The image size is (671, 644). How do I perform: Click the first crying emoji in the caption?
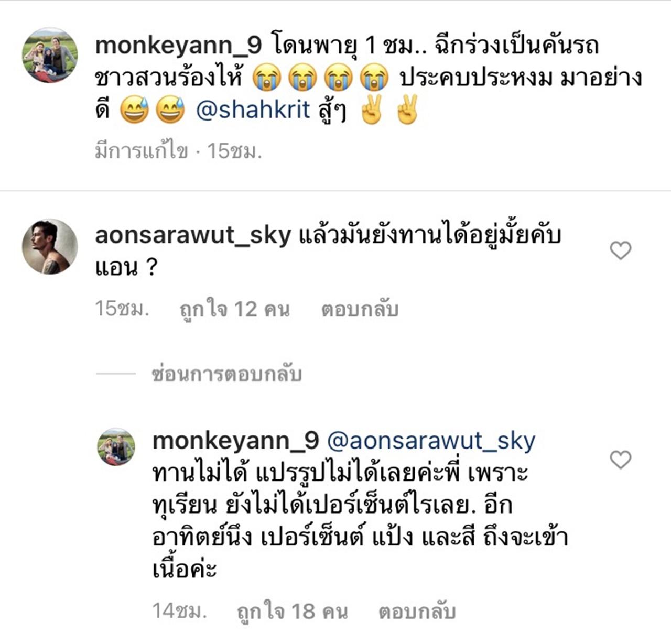tap(267, 79)
